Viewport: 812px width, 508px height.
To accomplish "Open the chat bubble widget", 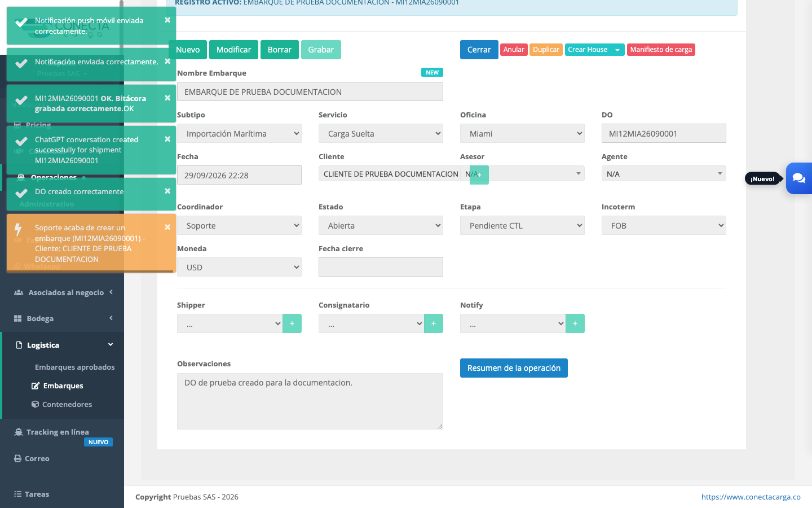I will 799,178.
